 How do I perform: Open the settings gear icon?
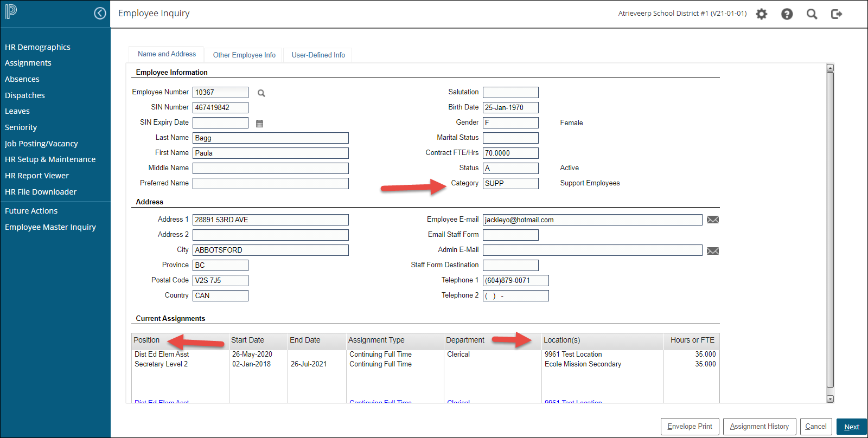762,14
